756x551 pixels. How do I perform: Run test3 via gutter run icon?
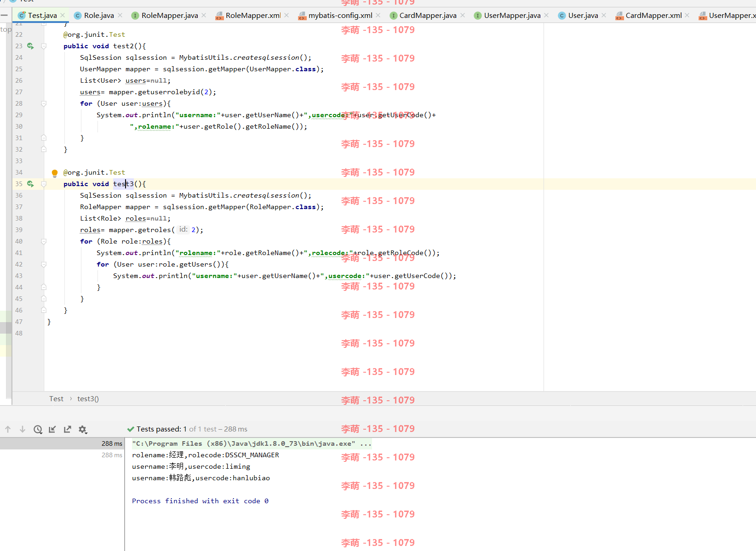(30, 184)
